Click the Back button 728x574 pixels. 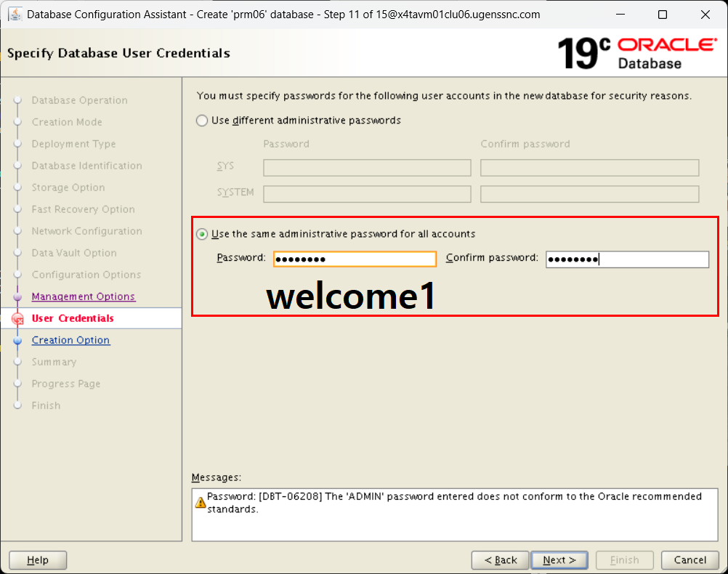pos(501,560)
